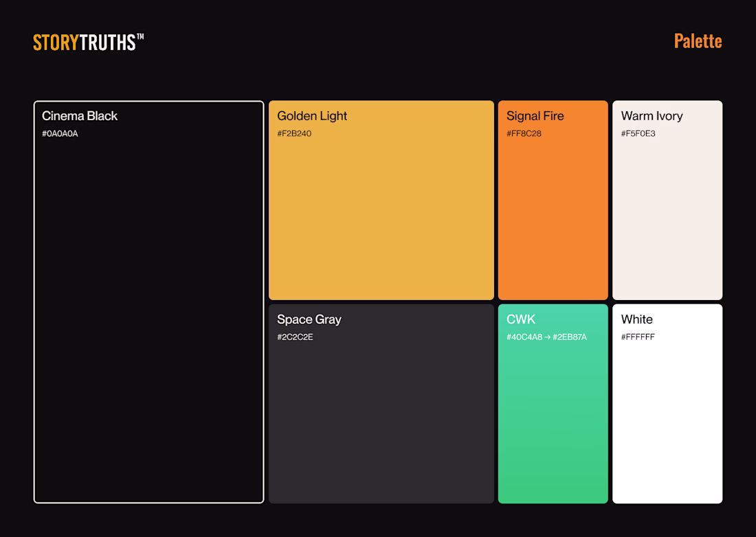Click the 'Cinema Black' name label
The width and height of the screenshot is (756, 537).
pyautogui.click(x=80, y=116)
